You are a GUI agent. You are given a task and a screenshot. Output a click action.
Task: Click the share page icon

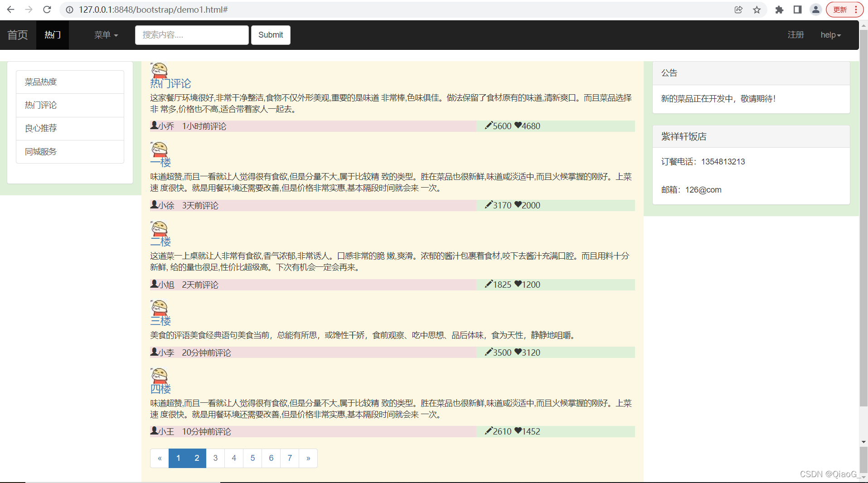(x=738, y=10)
